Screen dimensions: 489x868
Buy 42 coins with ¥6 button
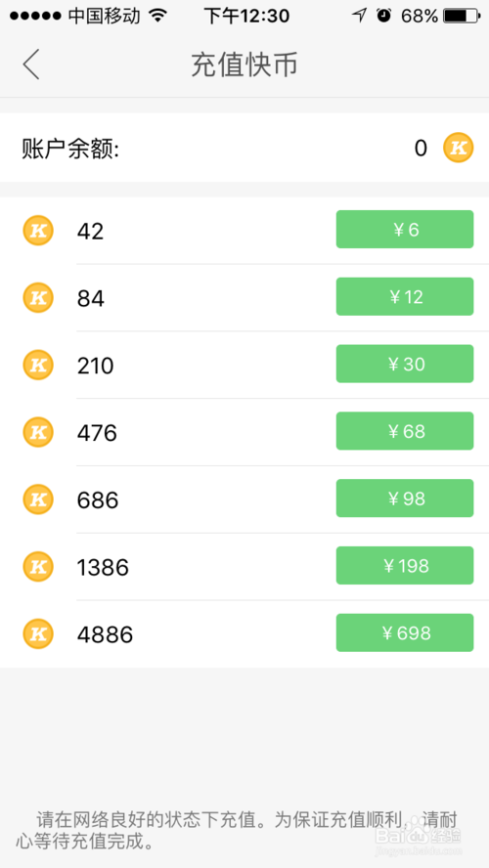coord(405,229)
